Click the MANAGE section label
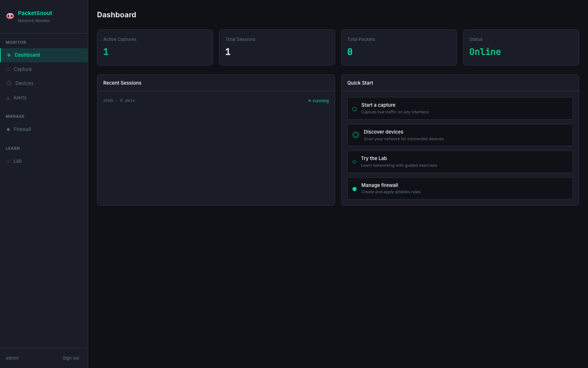The width and height of the screenshot is (588, 368). (15, 117)
